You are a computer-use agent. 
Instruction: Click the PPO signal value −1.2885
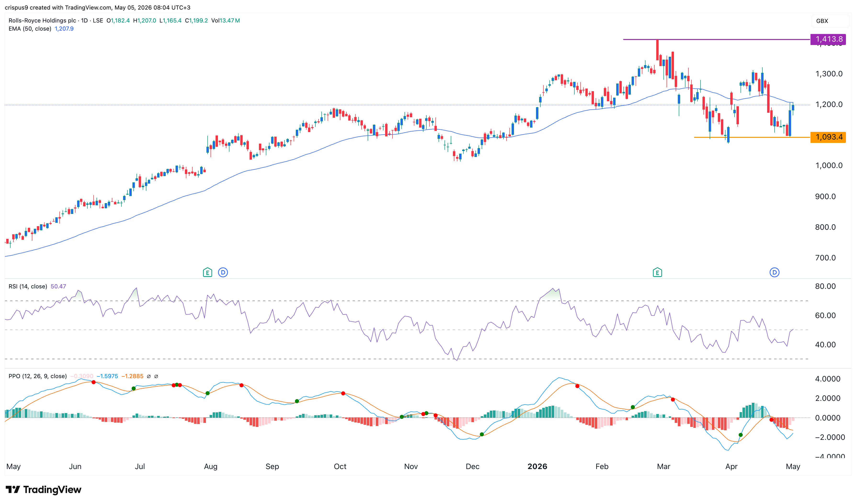tap(132, 376)
